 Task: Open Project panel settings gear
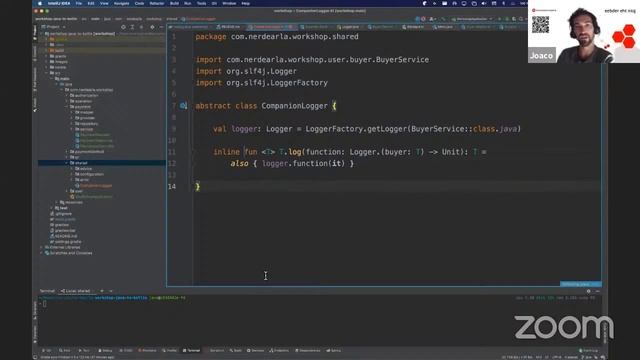click(x=152, y=27)
